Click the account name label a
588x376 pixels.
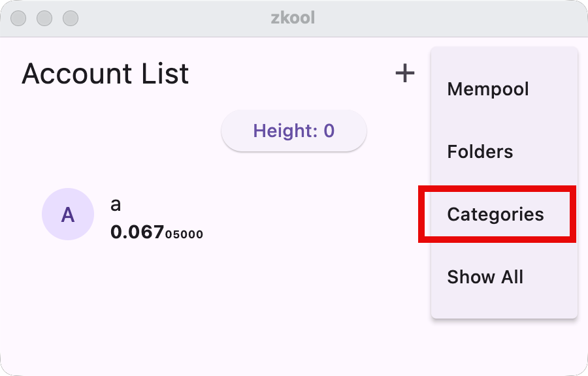(x=115, y=204)
